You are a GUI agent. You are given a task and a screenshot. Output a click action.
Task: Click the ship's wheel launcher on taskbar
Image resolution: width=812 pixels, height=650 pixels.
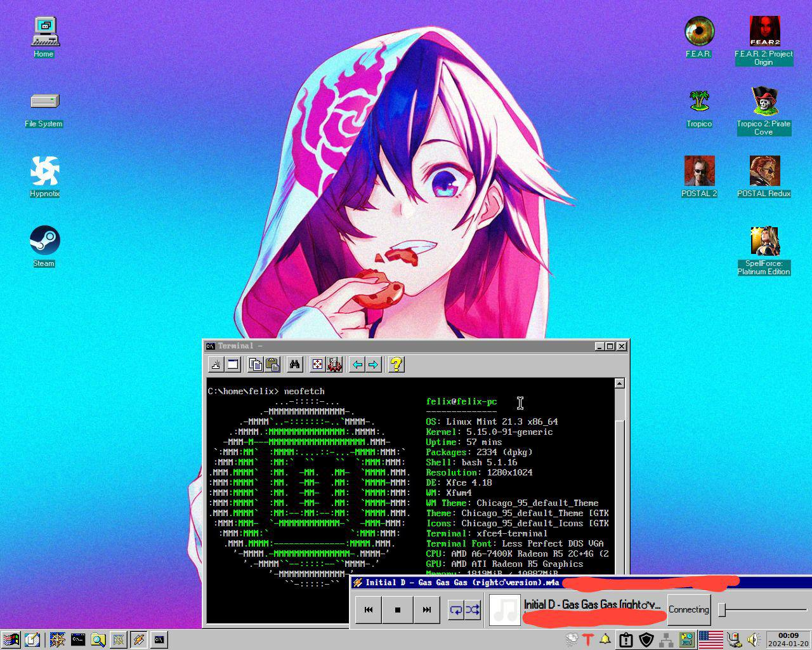[x=58, y=640]
